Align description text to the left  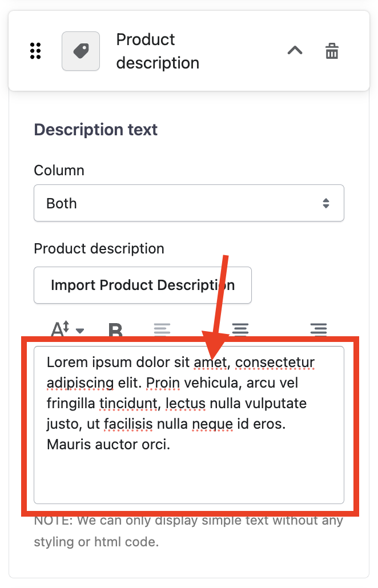162,329
